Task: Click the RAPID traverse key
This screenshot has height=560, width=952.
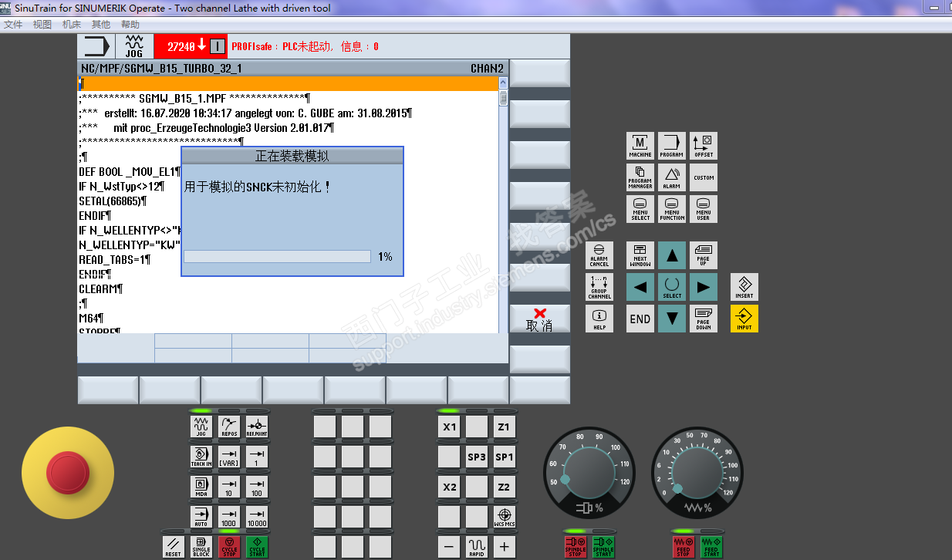Action: tap(477, 547)
